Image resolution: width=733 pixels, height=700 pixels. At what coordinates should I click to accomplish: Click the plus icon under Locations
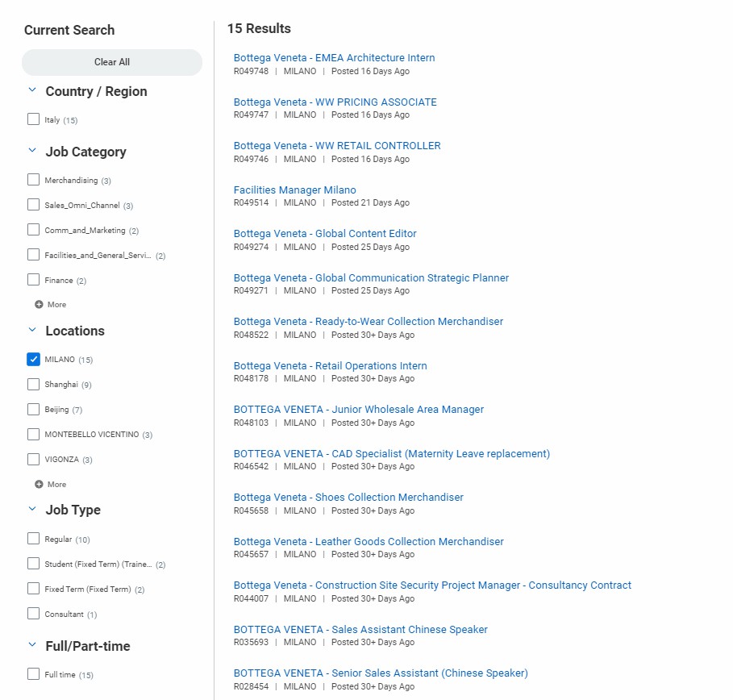point(39,485)
